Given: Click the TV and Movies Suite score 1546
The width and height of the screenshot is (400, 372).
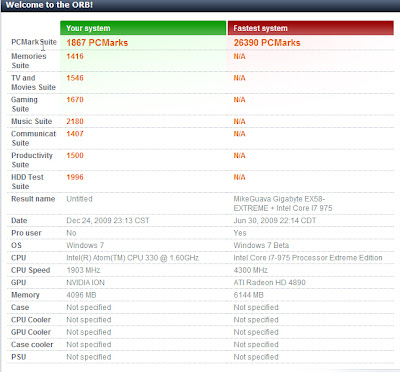Looking at the screenshot, I should pos(75,78).
